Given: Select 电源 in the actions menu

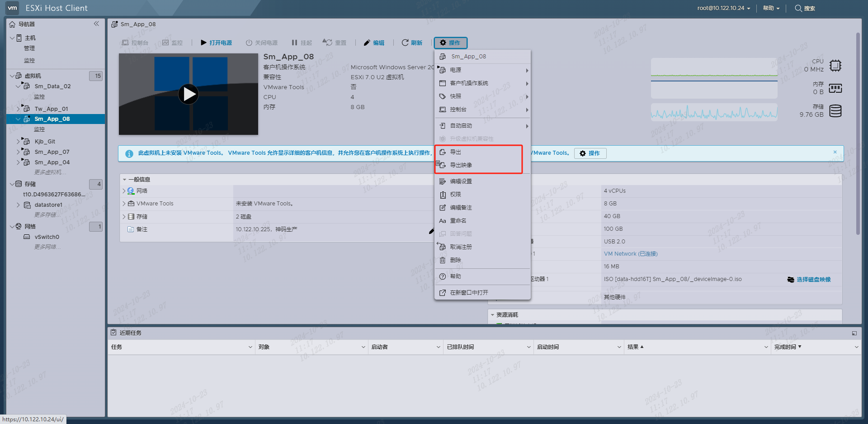Looking at the screenshot, I should point(482,70).
